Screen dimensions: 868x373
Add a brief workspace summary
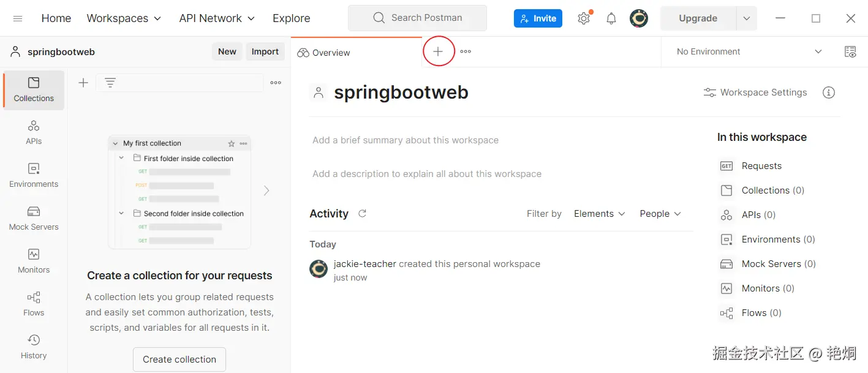[406, 140]
